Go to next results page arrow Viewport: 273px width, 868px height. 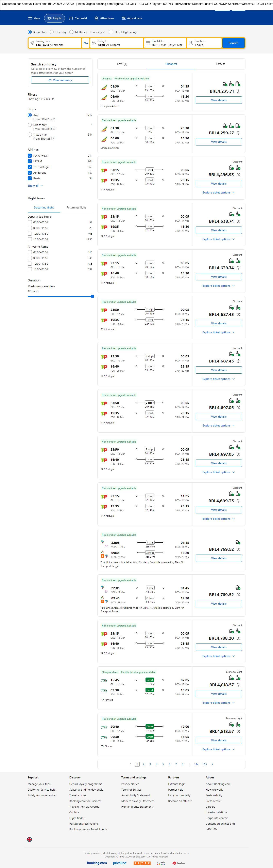pos(212,764)
